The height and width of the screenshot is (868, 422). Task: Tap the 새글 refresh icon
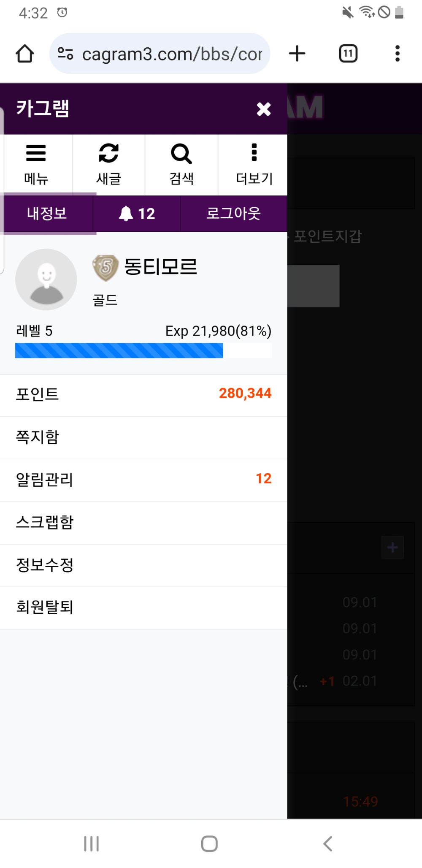(108, 154)
